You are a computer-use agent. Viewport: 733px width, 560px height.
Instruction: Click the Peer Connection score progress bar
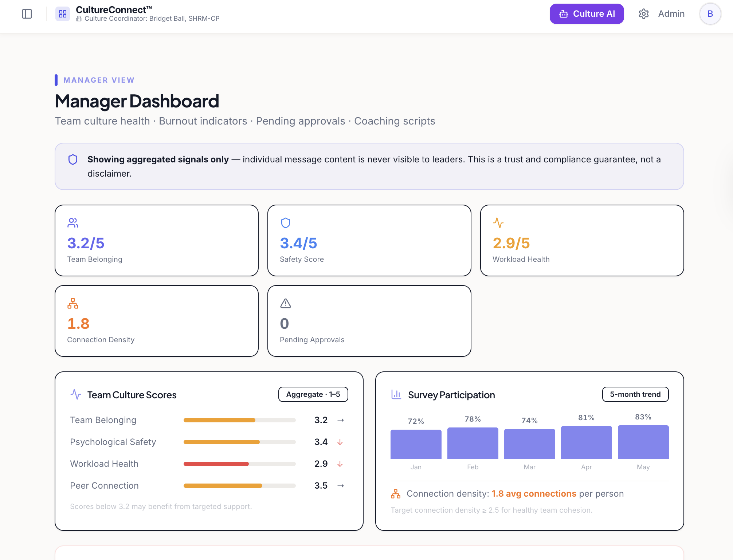pos(240,486)
